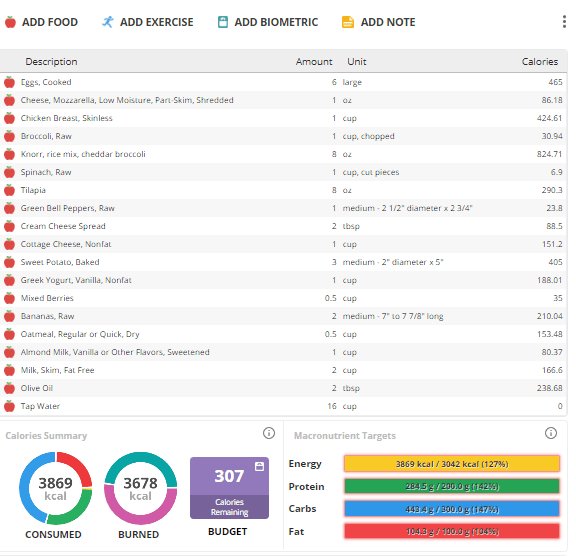This screenshot has width=576, height=556.
Task: Click the apple icon beside Chicken Breast, Skinless
Action: [x=10, y=118]
